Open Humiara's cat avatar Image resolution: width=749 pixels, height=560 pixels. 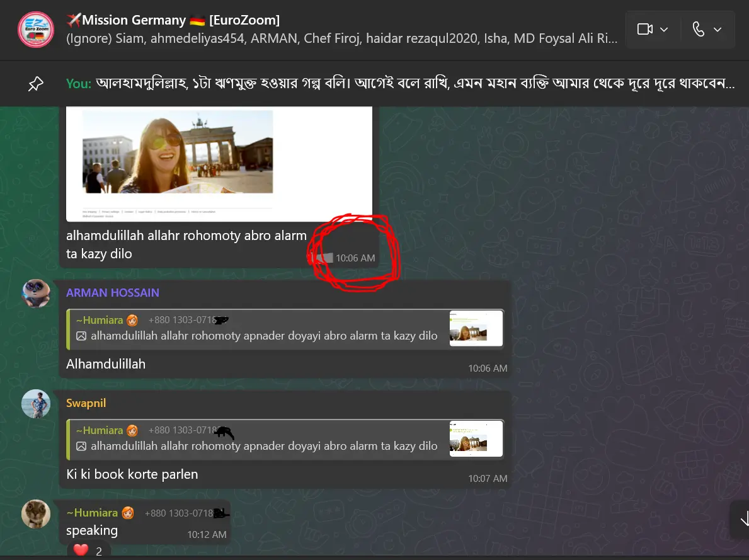(x=36, y=514)
